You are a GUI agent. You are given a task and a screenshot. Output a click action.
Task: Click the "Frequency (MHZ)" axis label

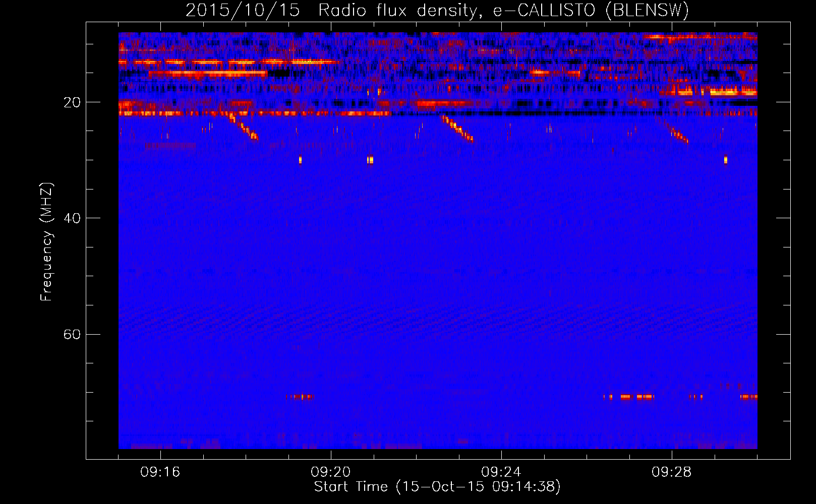[x=46, y=242]
